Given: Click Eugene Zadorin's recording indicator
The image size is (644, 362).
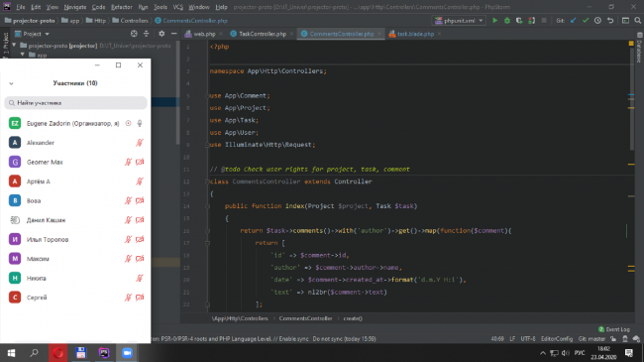Looking at the screenshot, I should pos(128,123).
